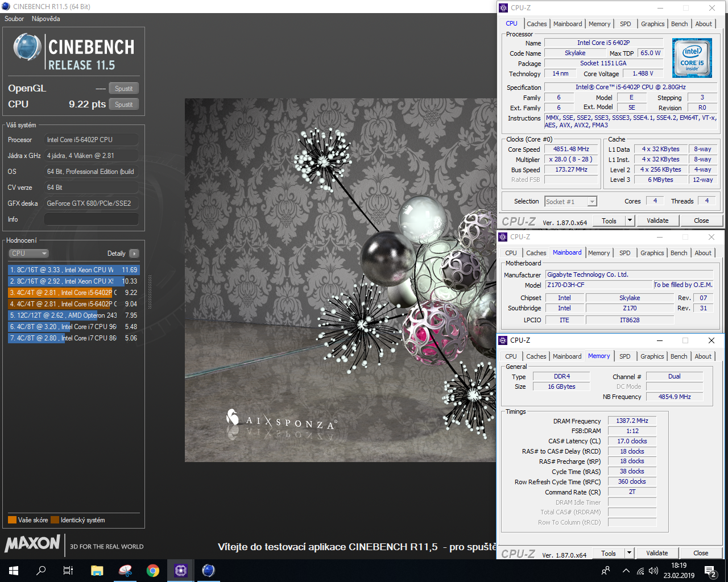Open Google Chrome from taskbar

pyautogui.click(x=152, y=571)
